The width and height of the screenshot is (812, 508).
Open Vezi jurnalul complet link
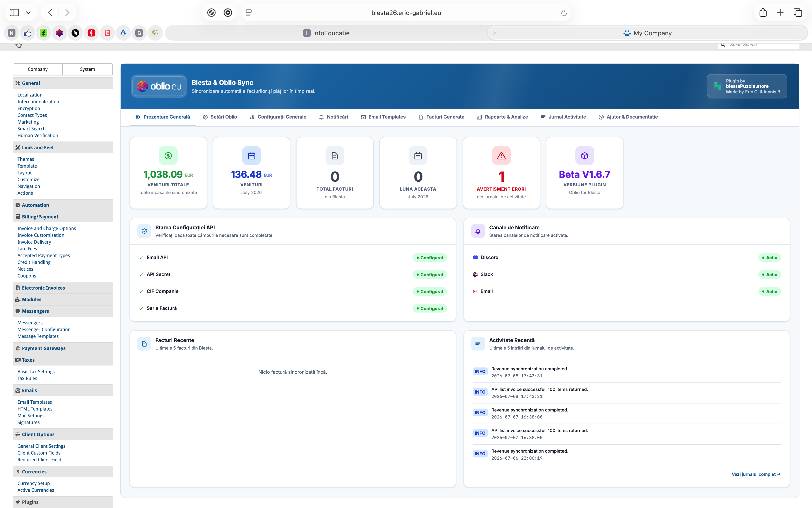coord(756,474)
